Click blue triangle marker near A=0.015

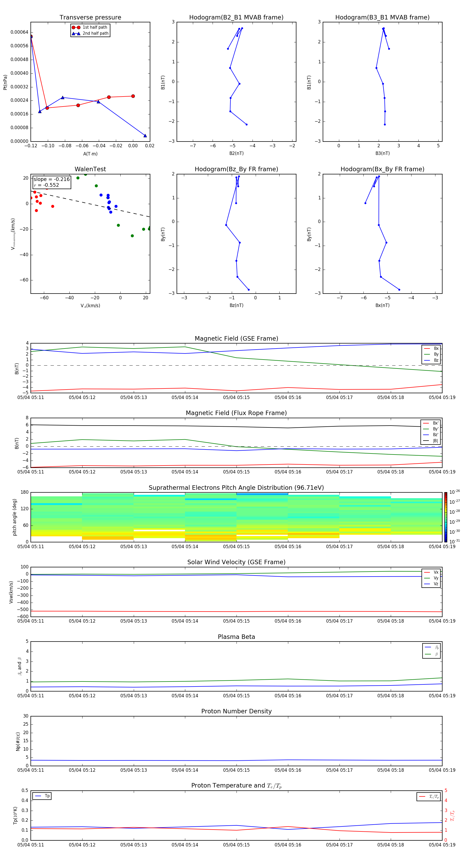click(145, 135)
